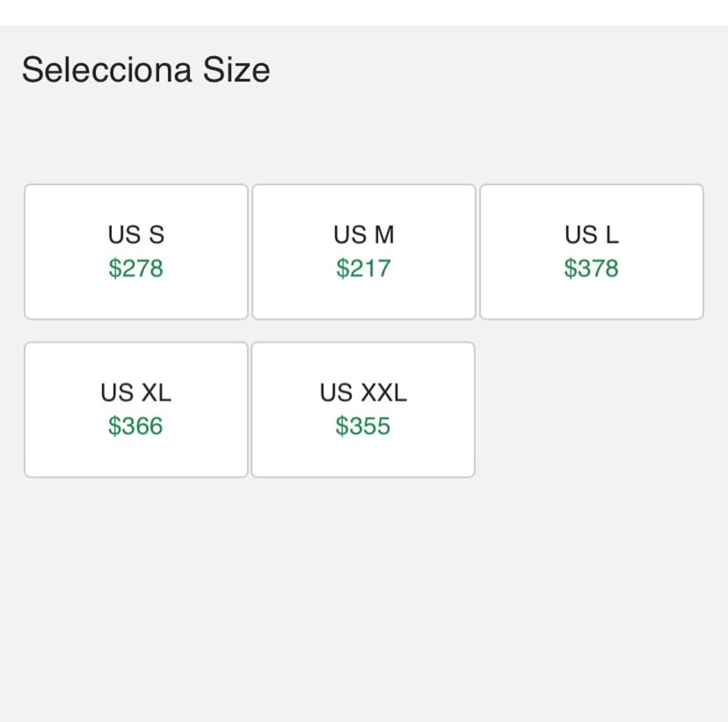
Task: Choose the double extra-large option at $355
Action: tap(363, 410)
